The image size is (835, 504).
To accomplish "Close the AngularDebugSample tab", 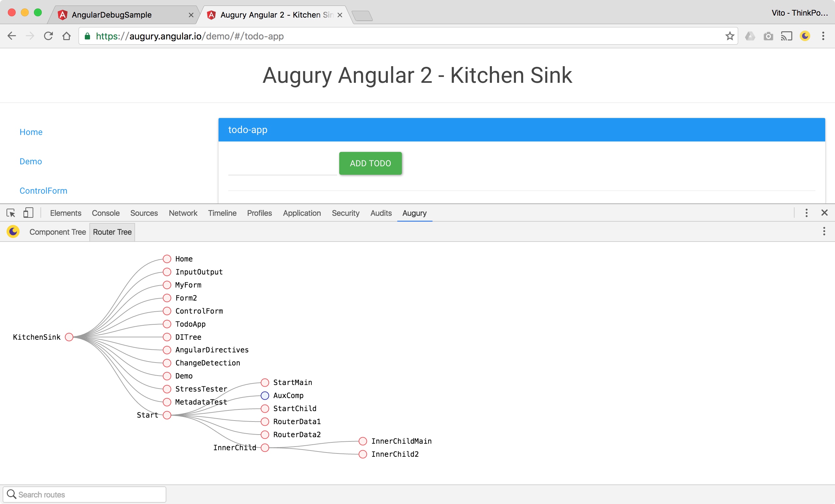I will (x=191, y=15).
